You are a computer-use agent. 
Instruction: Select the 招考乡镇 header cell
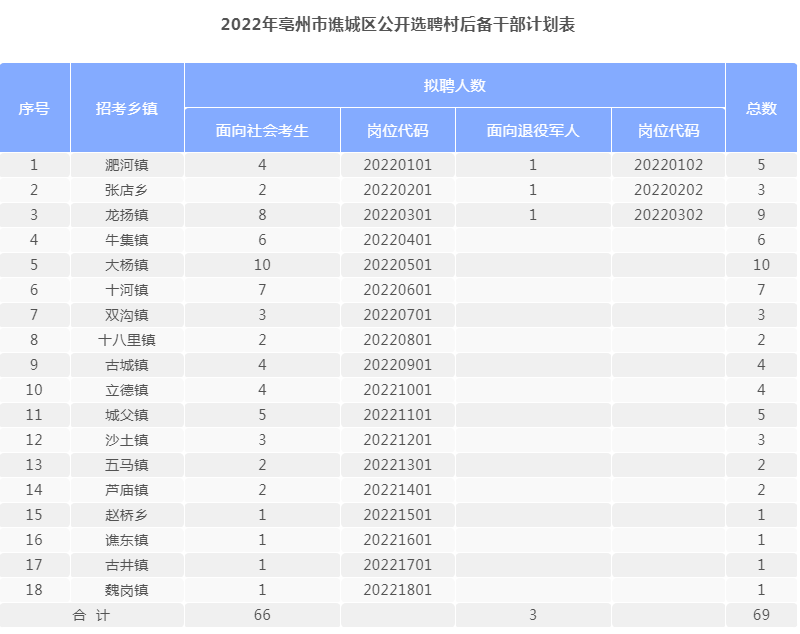click(127, 108)
